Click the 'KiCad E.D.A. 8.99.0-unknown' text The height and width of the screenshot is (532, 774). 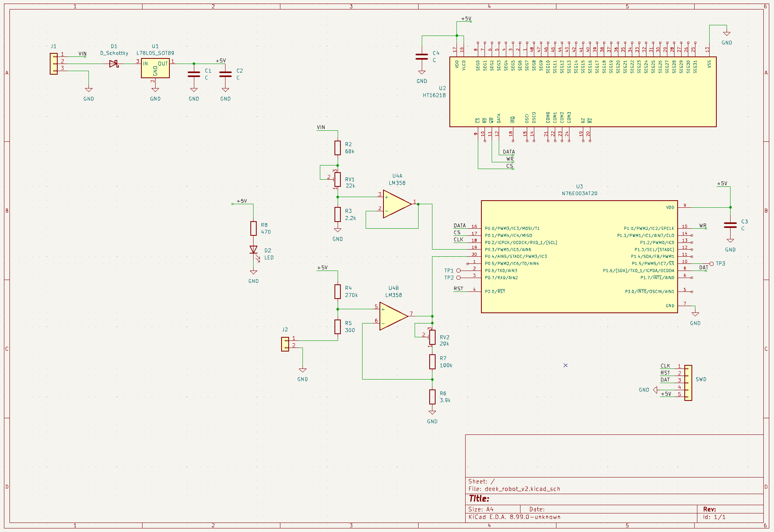(514, 517)
